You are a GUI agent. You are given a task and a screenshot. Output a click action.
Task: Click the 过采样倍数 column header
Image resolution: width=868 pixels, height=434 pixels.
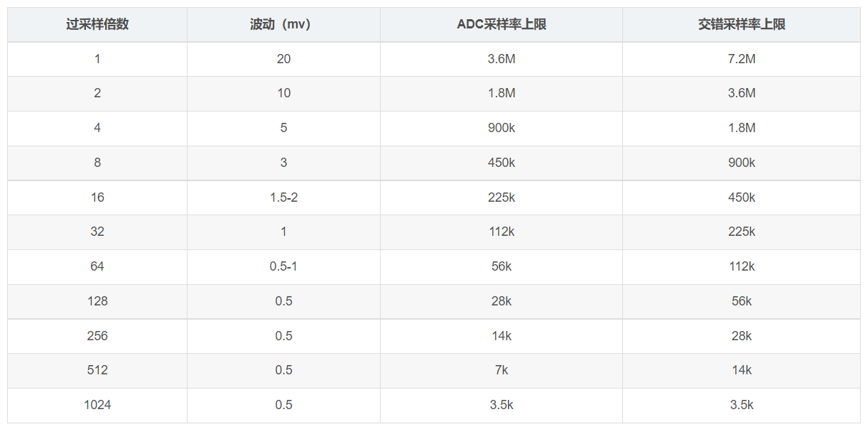coord(97,24)
